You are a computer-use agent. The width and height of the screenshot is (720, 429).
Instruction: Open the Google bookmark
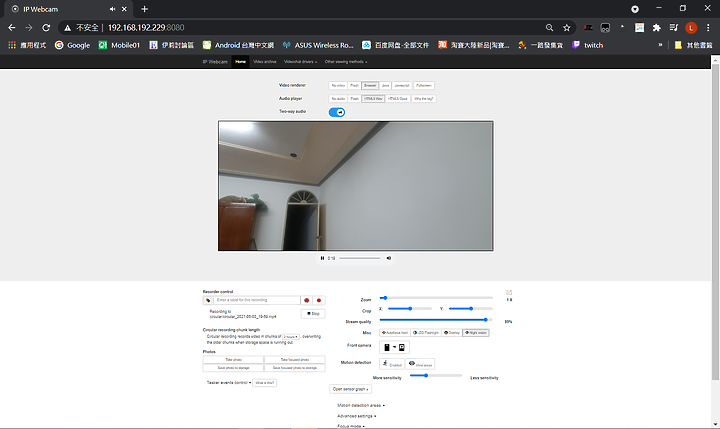click(73, 45)
